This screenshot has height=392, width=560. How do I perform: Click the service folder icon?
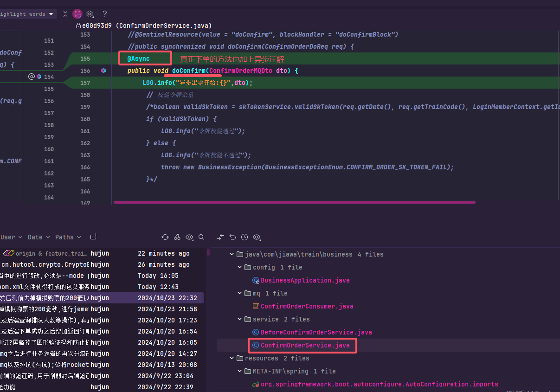[248, 319]
